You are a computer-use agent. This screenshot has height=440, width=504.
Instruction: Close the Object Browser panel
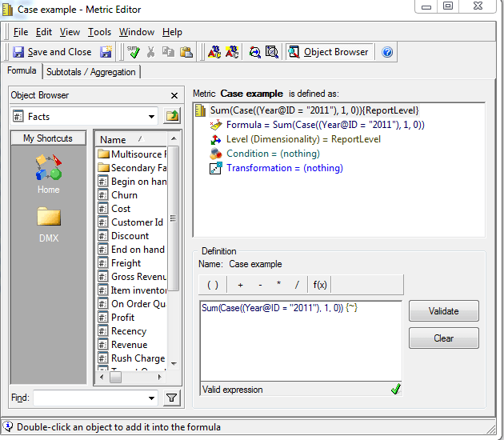pos(174,95)
